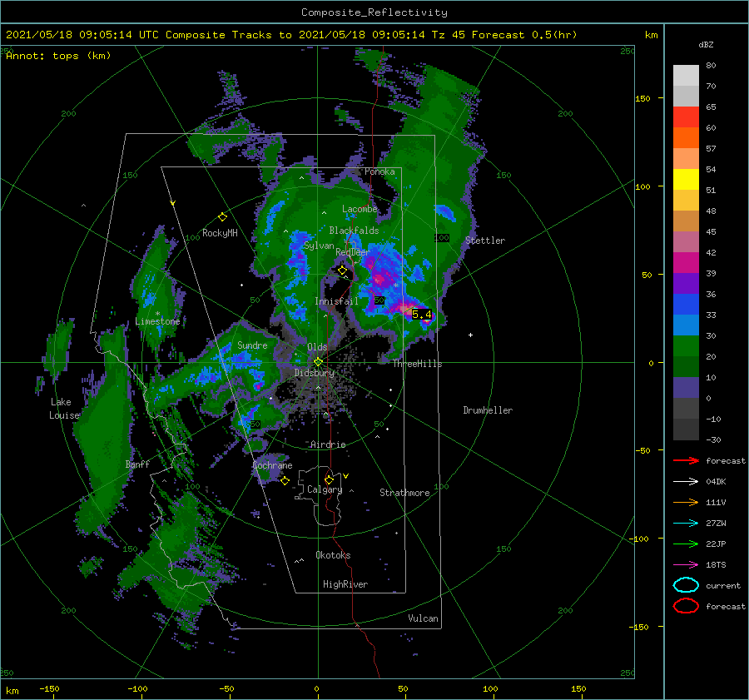The height and width of the screenshot is (700, 749).
Task: Select the orange 111V track arrow
Action: [x=686, y=502]
